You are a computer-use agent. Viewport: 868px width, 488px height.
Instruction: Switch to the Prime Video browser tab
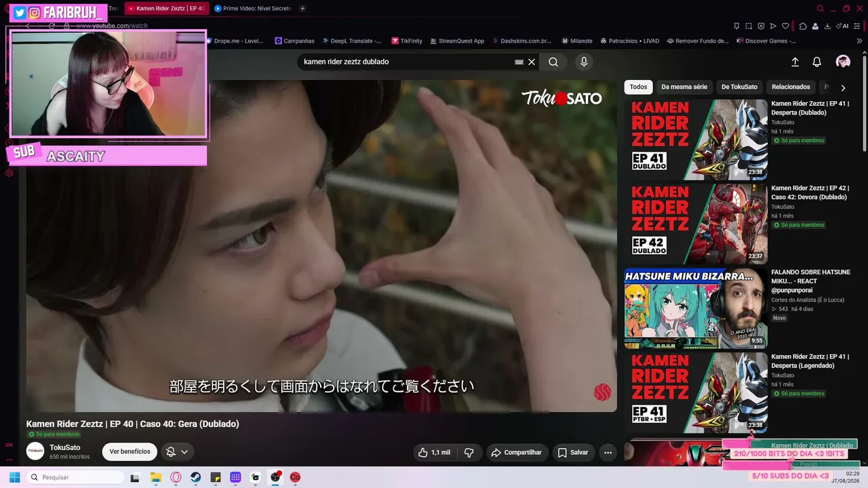[x=253, y=9]
